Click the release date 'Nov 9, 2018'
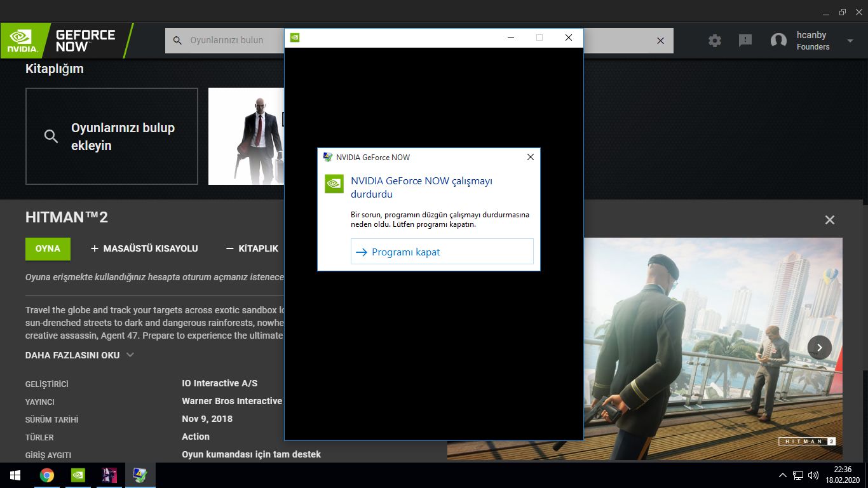 pos(207,419)
